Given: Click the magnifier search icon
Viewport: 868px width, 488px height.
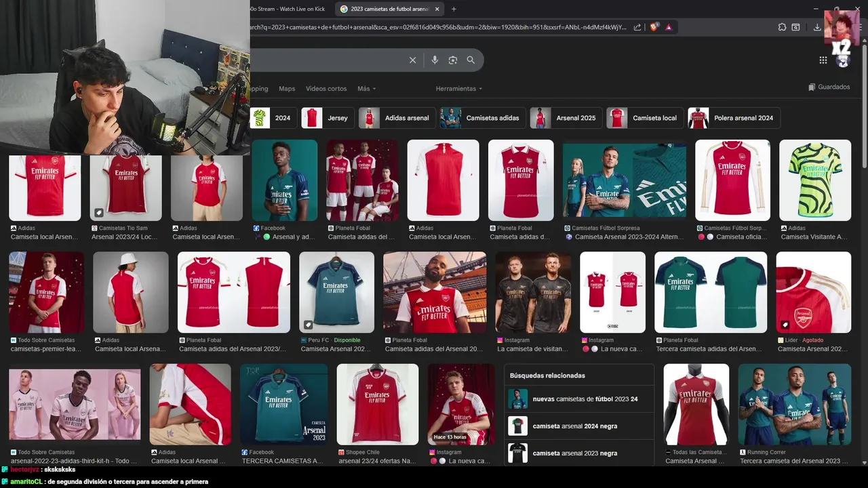Looking at the screenshot, I should pyautogui.click(x=471, y=60).
